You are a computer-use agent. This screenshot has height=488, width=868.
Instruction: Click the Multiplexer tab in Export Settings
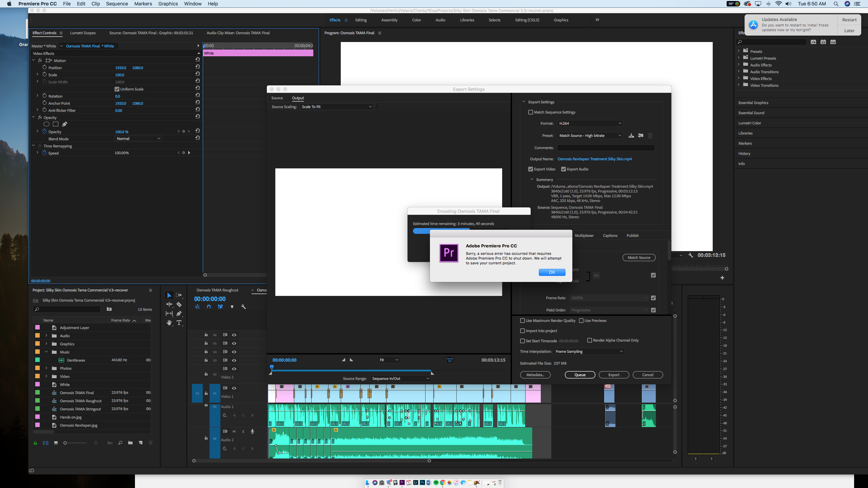click(x=585, y=236)
